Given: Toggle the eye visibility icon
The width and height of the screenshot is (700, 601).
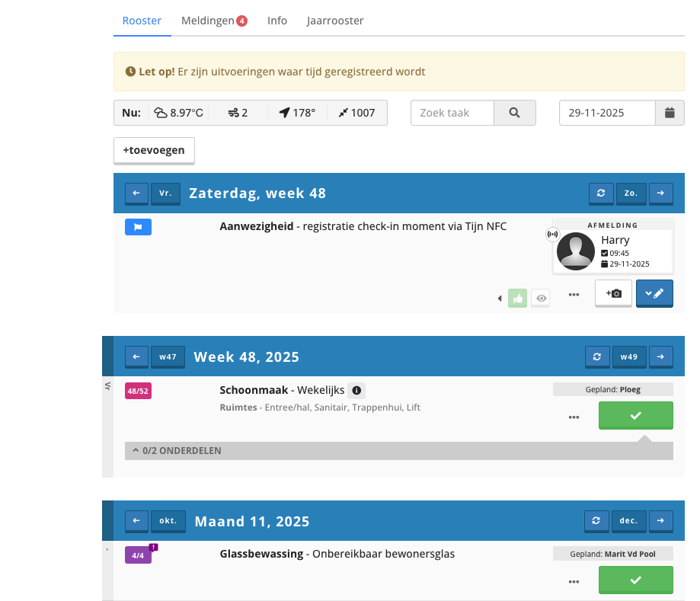Looking at the screenshot, I should (541, 299).
